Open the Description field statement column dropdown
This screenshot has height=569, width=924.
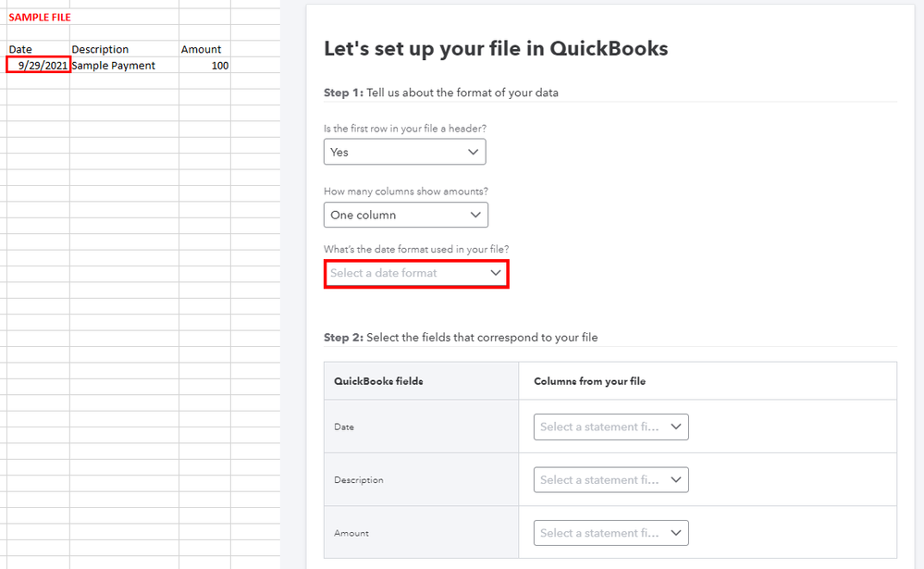(610, 479)
